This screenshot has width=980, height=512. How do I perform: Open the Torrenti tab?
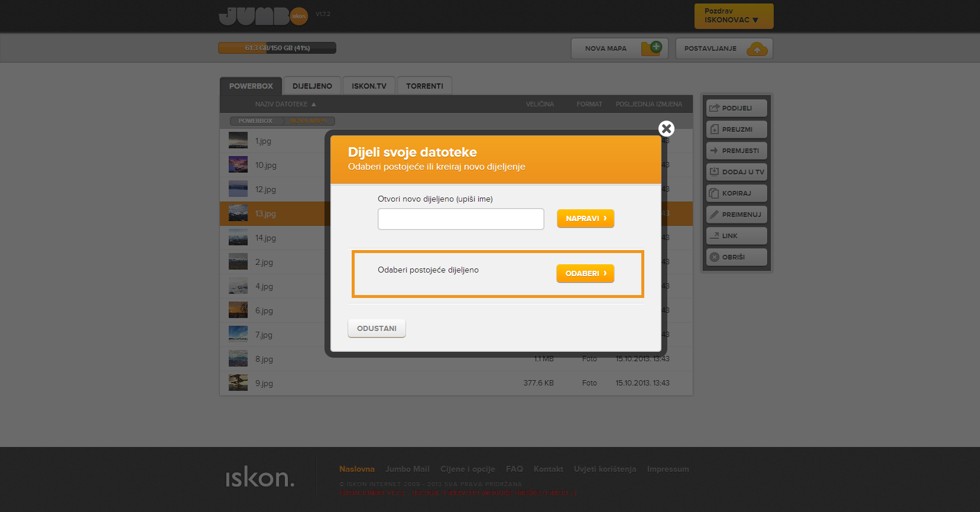coord(424,86)
